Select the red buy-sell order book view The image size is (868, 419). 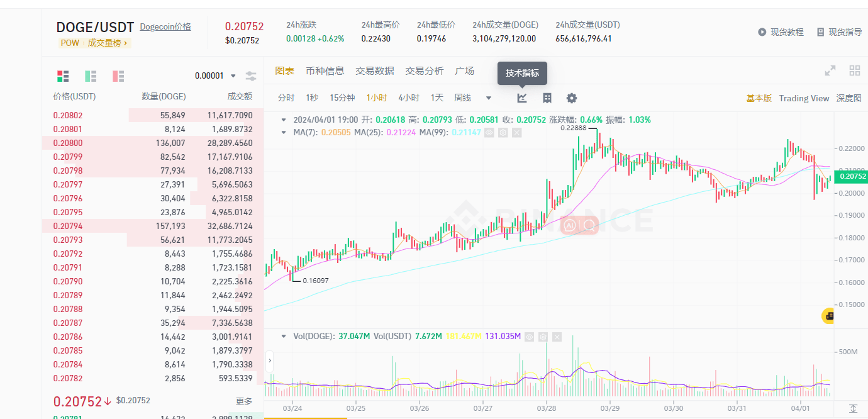[x=62, y=75]
